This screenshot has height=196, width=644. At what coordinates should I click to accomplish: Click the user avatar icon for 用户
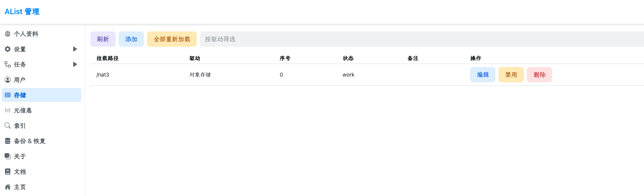tap(8, 80)
